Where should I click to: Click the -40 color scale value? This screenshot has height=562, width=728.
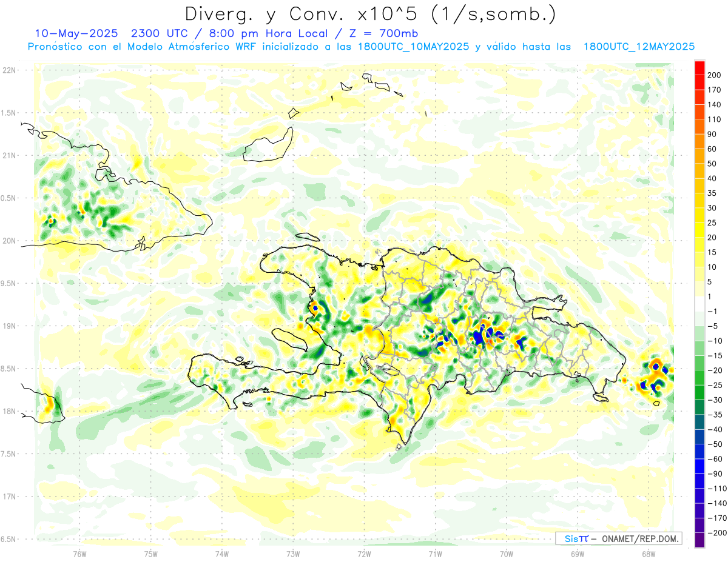(715, 429)
